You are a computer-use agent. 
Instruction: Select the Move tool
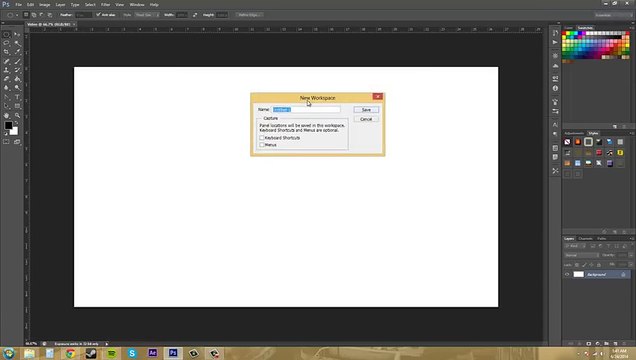pyautogui.click(x=17, y=35)
